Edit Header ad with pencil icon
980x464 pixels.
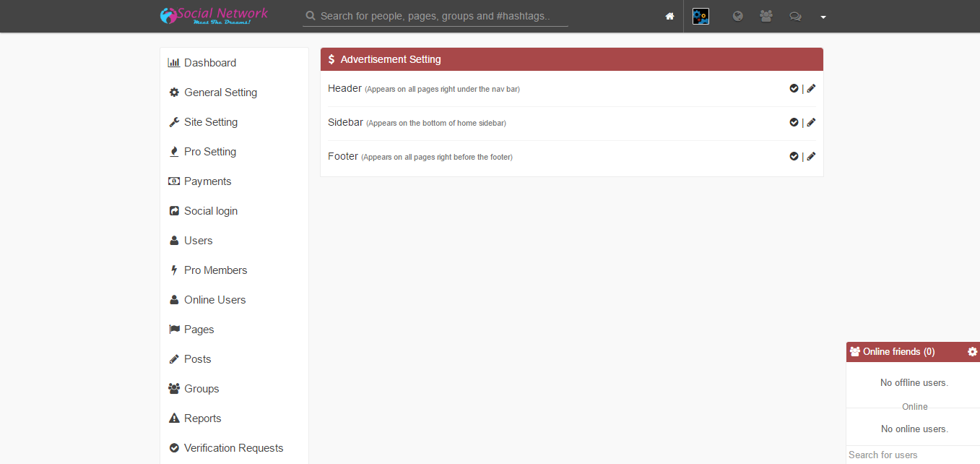[x=811, y=88]
